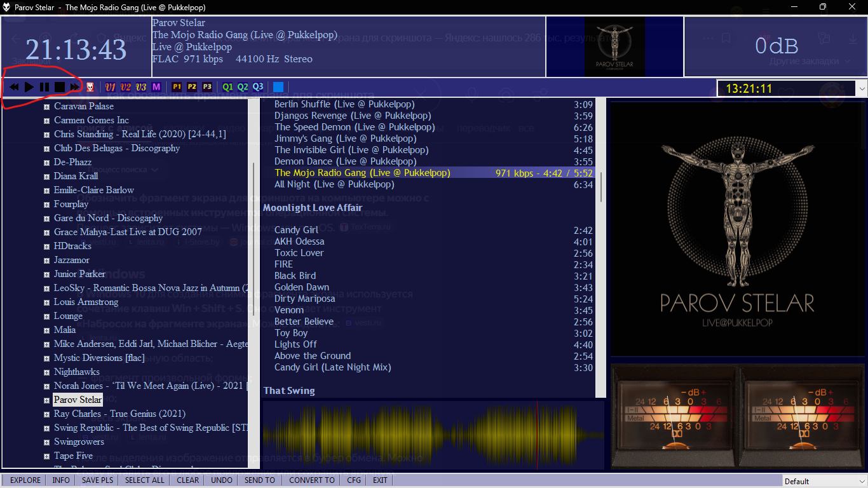This screenshot has height=488, width=868.
Task: Switch to the V1 view preset
Action: tap(110, 87)
